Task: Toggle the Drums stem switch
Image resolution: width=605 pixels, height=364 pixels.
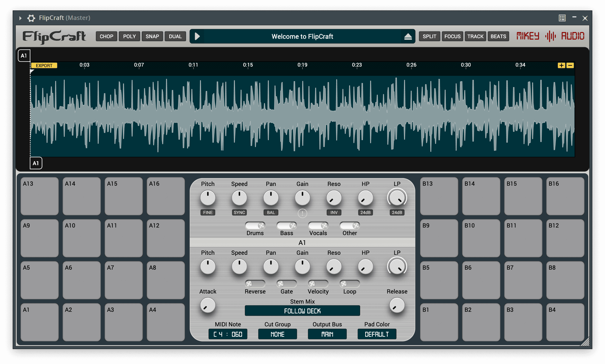Action: coord(255,226)
